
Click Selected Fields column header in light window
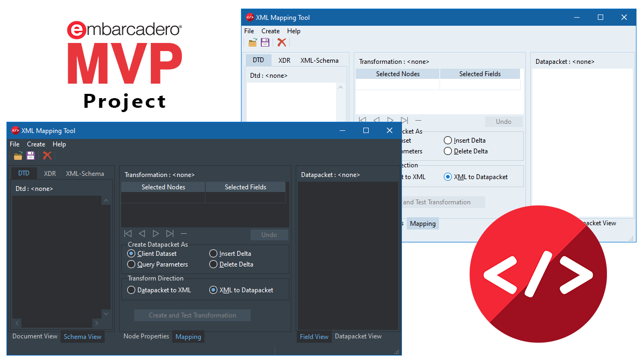(480, 74)
